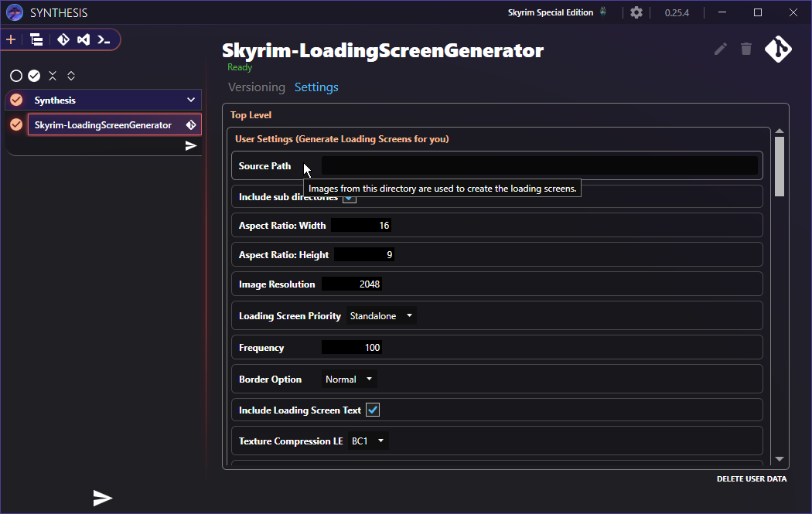Switch to the Versioning tab
This screenshot has height=514, width=812.
click(x=256, y=87)
